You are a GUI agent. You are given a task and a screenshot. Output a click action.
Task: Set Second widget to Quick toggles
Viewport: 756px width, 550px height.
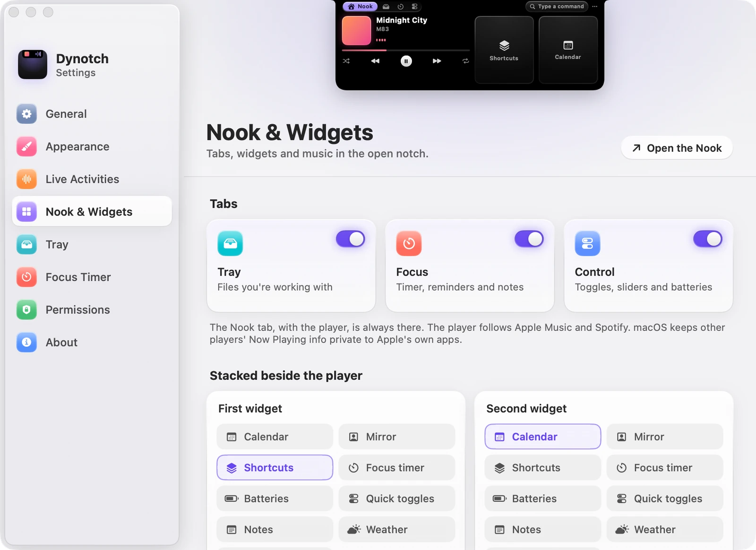click(x=665, y=498)
